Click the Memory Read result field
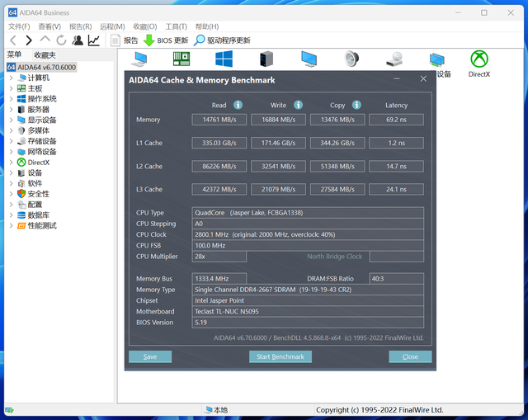Viewport: 528px width, 420px height. pos(219,120)
